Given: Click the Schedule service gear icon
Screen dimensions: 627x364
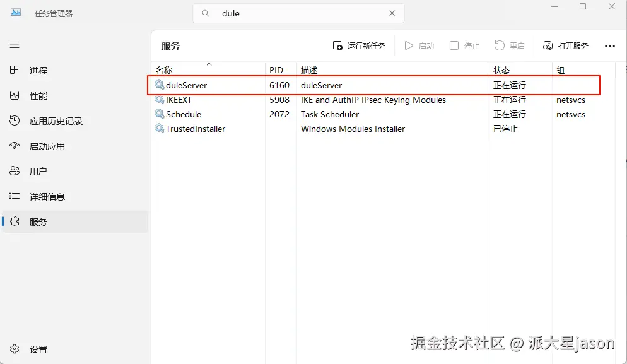Looking at the screenshot, I should 160,114.
